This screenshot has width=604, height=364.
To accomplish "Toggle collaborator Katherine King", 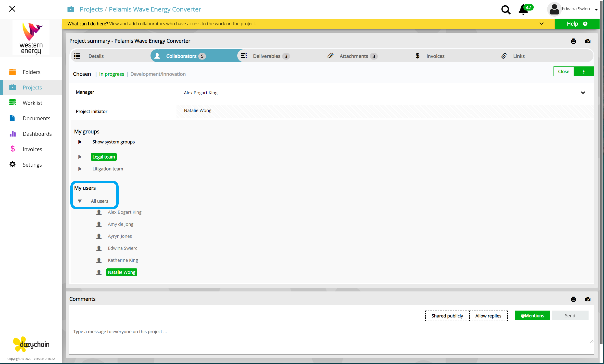I will point(123,260).
